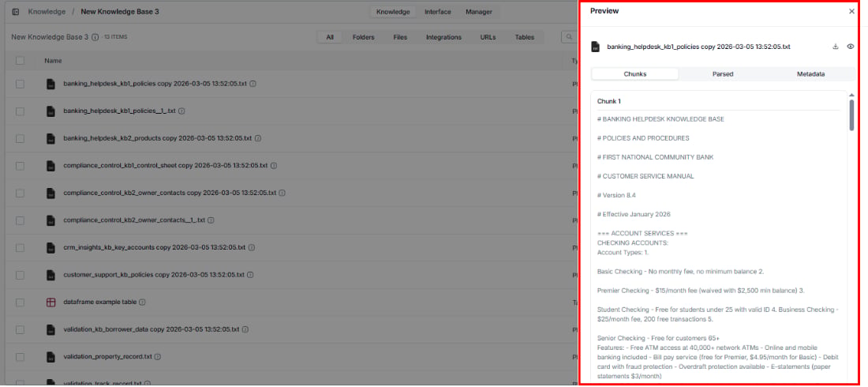This screenshot has height=387, width=868.
Task: Open the Metadata tab
Action: click(x=810, y=73)
